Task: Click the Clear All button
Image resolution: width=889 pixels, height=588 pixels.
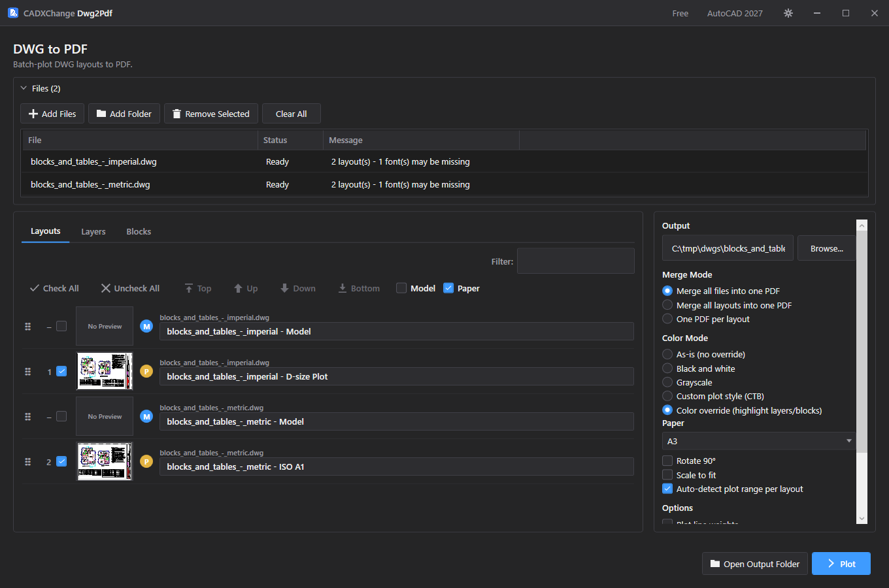Action: (292, 114)
